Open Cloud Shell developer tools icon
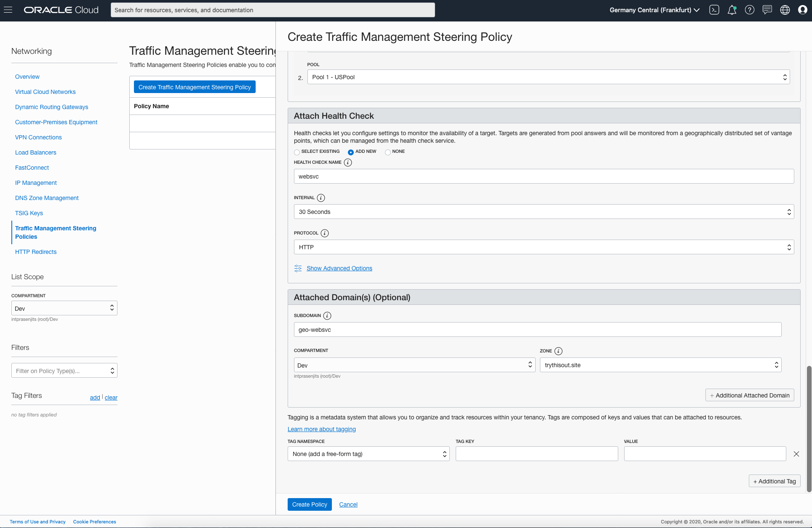This screenshot has height=528, width=812. [x=714, y=10]
